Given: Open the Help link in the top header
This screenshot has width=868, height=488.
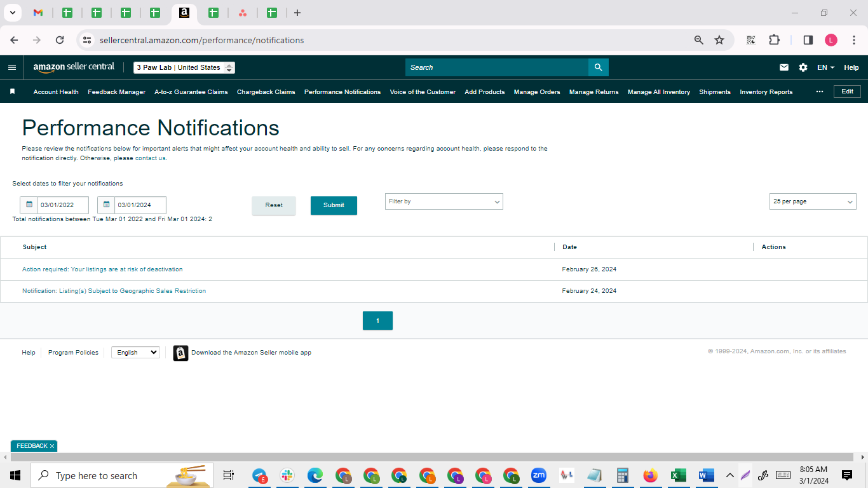Looking at the screenshot, I should [x=851, y=67].
